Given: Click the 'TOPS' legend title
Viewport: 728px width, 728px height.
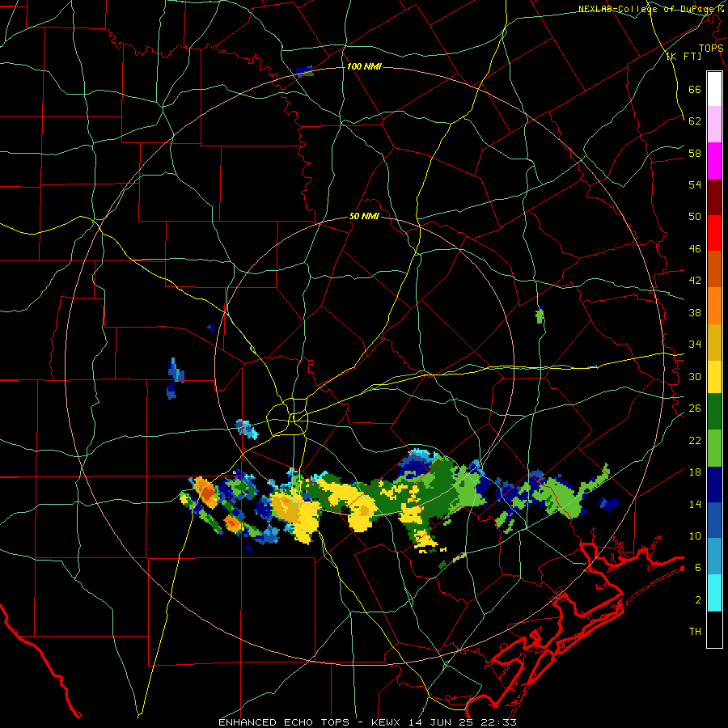Looking at the screenshot, I should [x=711, y=49].
